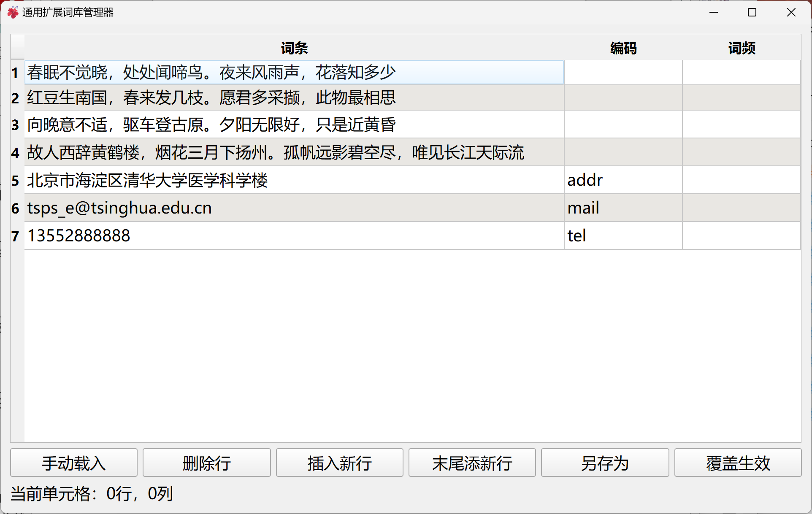Image resolution: width=812 pixels, height=514 pixels.
Task: Click the 编码 column header
Action: coord(623,48)
